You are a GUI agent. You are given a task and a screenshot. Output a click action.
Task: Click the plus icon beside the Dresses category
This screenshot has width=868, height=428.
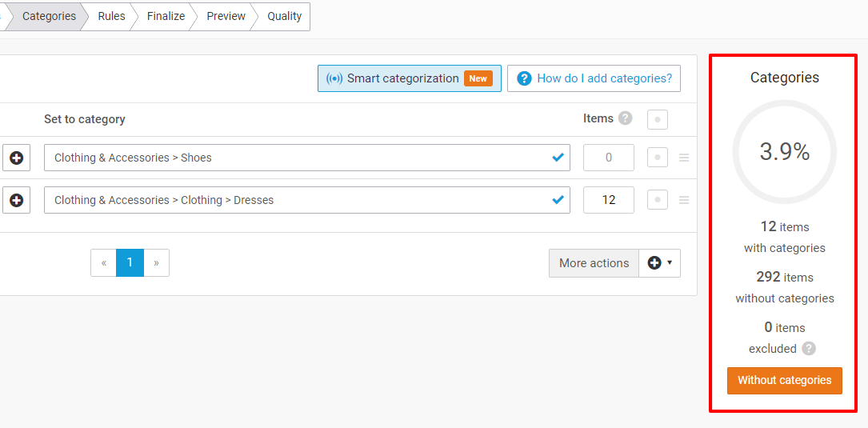pyautogui.click(x=17, y=200)
